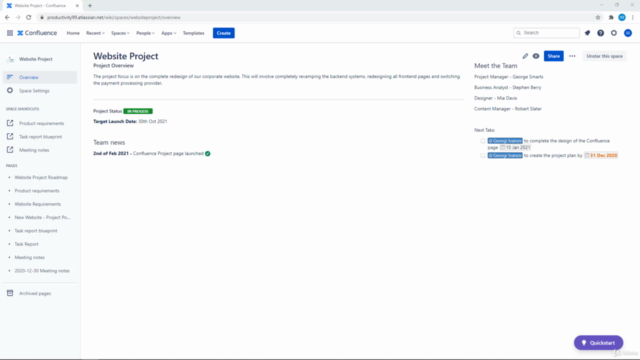Click the Website Project space icon

click(10, 59)
